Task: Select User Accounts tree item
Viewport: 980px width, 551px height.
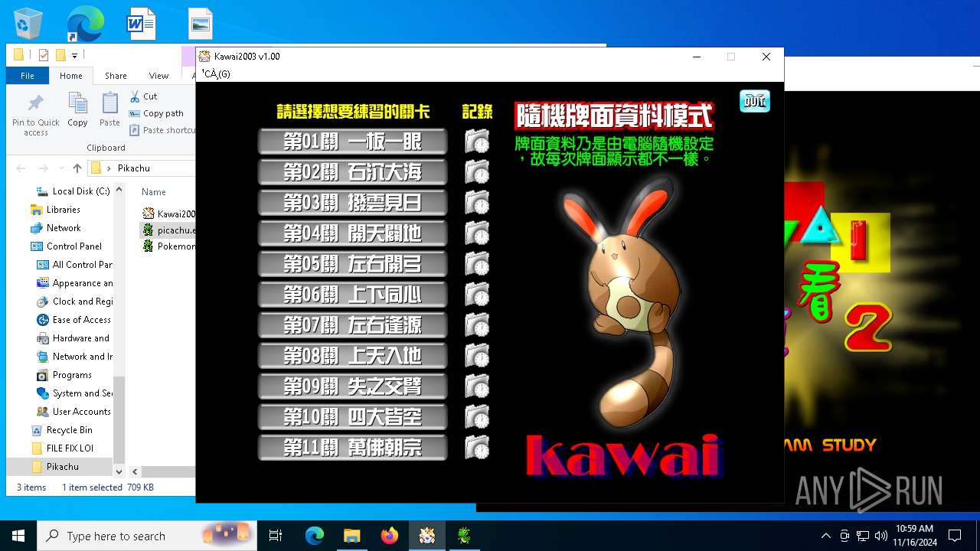Action: tap(74, 412)
